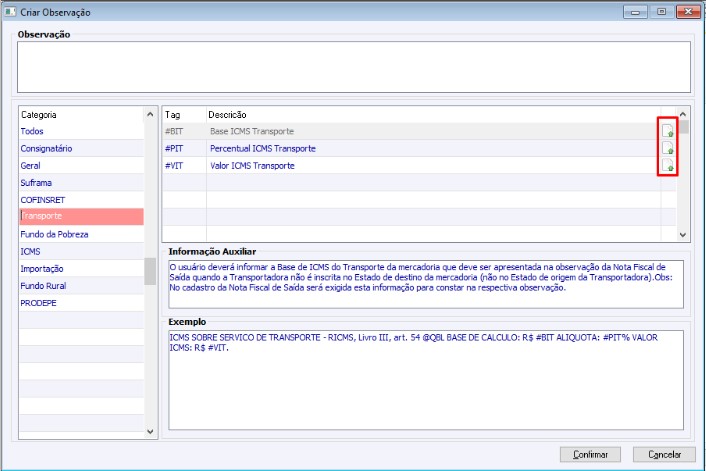Click the category list scroll up arrow
This screenshot has height=471, width=706.
click(x=150, y=114)
